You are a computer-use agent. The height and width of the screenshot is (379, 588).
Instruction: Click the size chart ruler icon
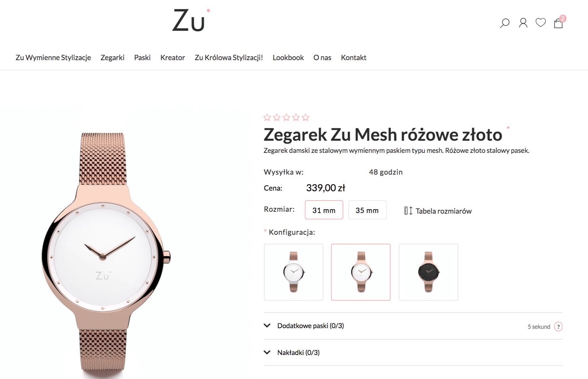408,211
